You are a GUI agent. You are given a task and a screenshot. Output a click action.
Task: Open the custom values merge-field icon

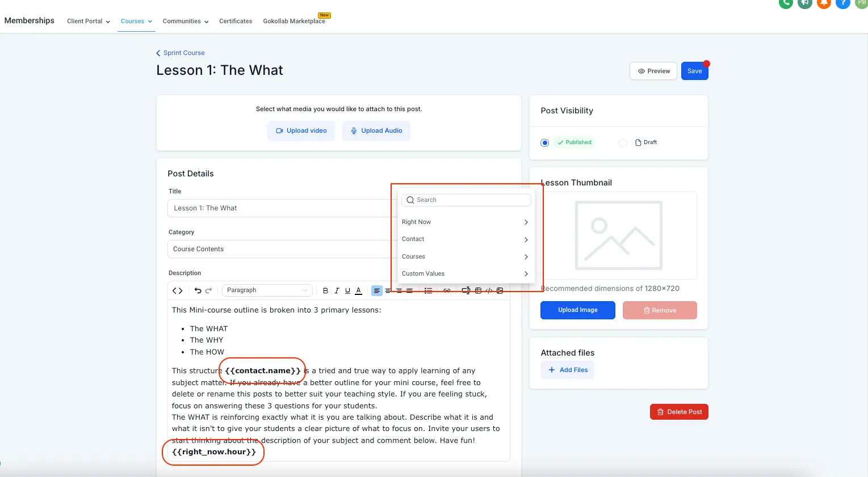[466, 290]
